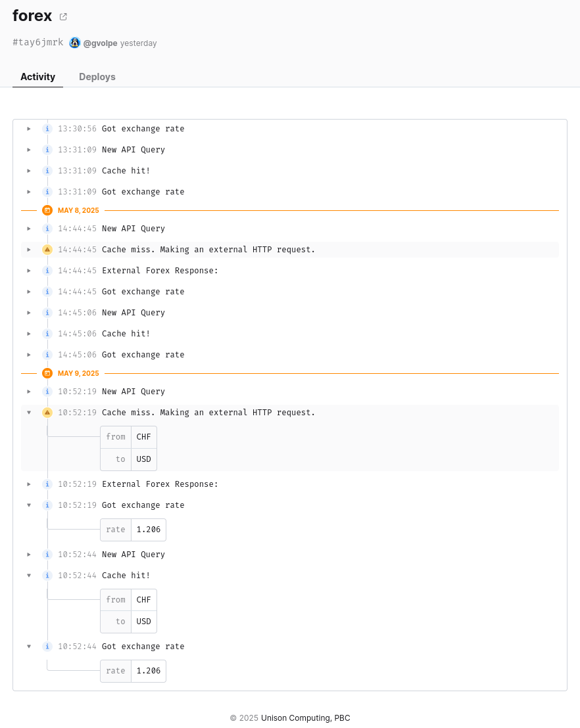This screenshot has width=580, height=728.
Task: Click info icon for 10:52:44 Cache hit!
Action: pos(47,576)
